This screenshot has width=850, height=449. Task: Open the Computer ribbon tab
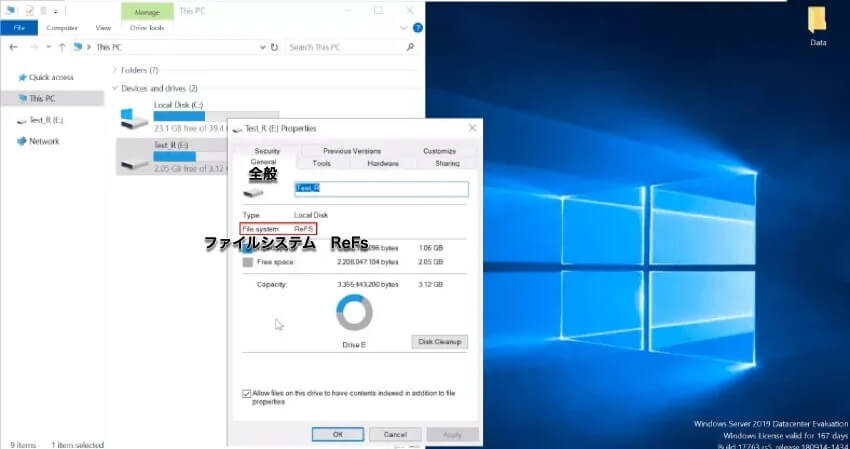62,28
